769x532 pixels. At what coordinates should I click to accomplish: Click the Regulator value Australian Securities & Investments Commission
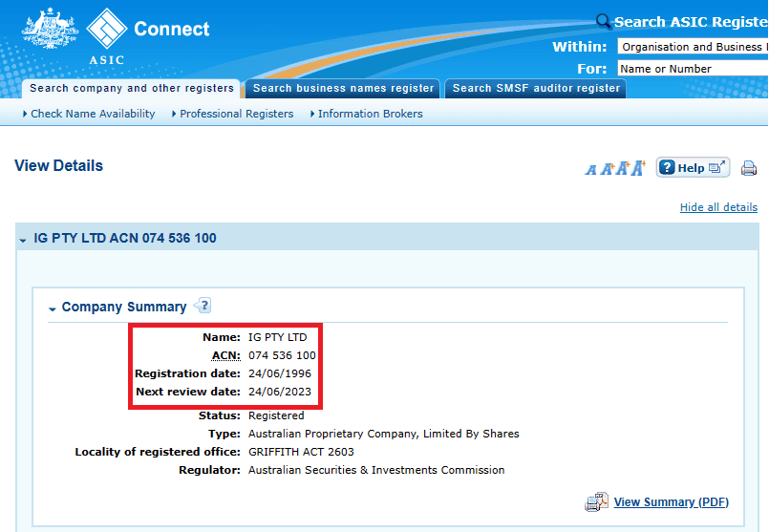coord(376,470)
